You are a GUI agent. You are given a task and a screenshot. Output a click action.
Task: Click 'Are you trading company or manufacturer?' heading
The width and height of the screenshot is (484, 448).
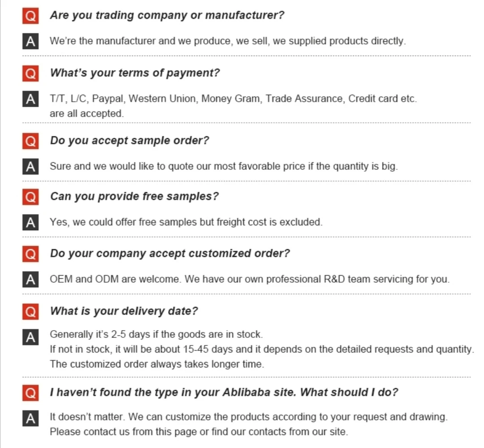167,15
